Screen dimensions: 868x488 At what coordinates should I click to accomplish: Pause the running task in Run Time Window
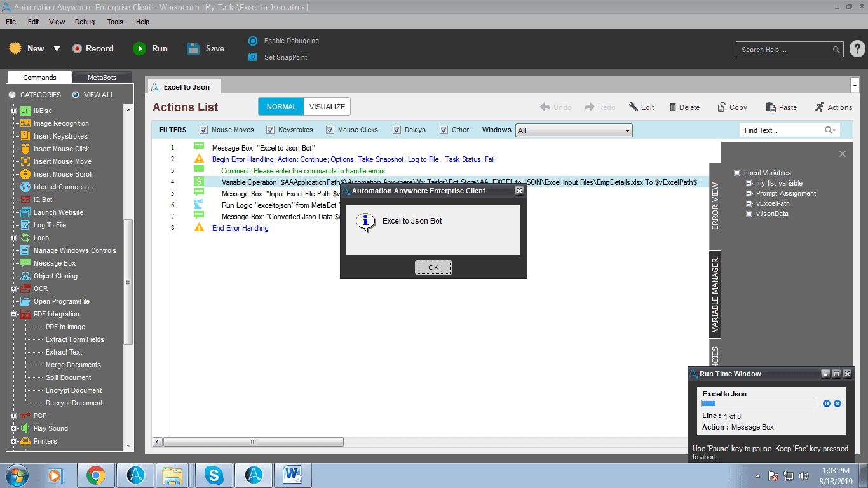(827, 403)
